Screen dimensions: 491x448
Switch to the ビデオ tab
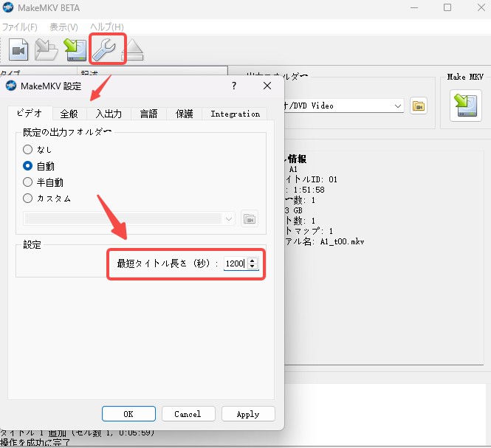(30, 113)
